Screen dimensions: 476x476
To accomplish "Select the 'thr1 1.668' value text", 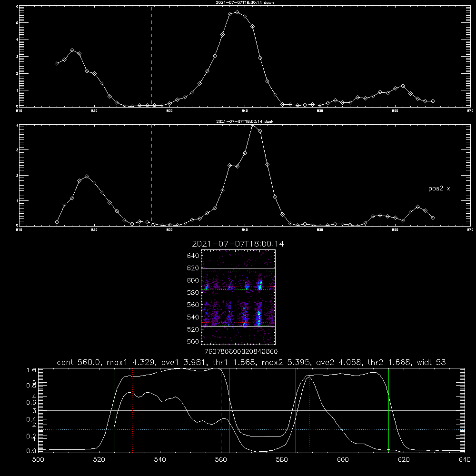I will click(x=235, y=362).
